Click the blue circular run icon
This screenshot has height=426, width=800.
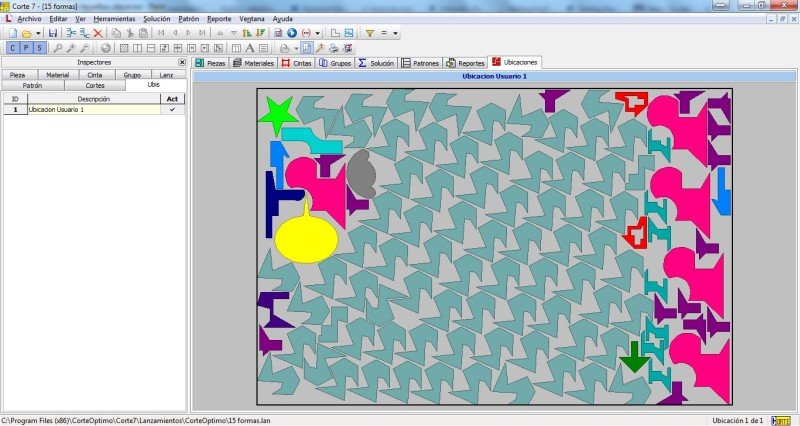click(x=292, y=33)
